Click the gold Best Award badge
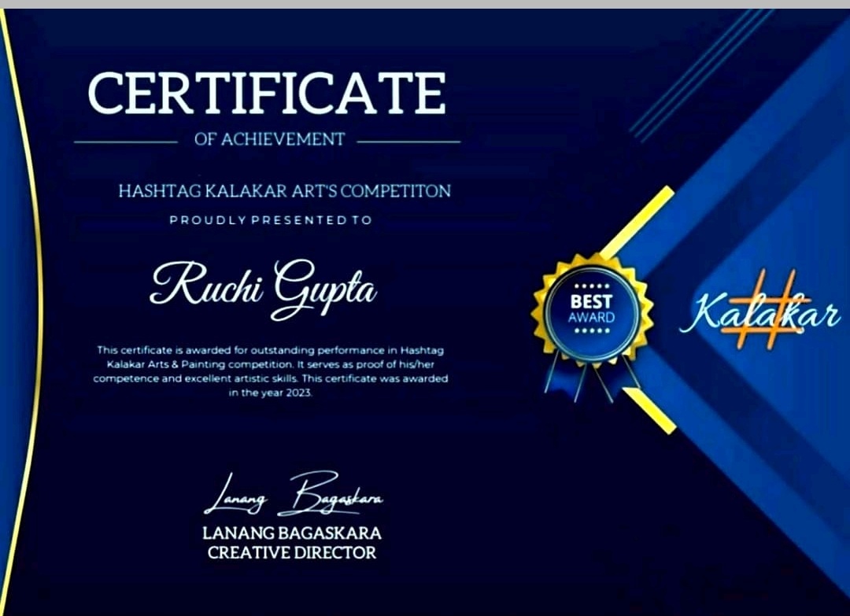The width and height of the screenshot is (850, 616). point(592,310)
